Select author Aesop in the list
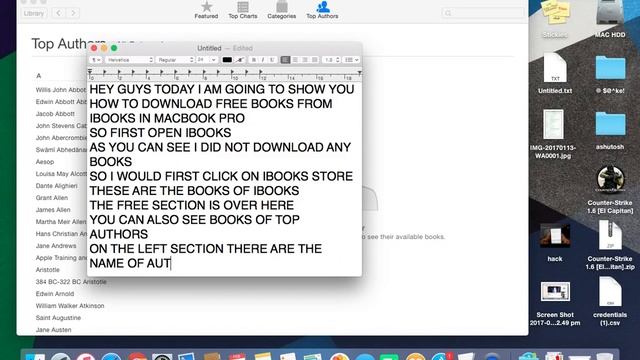This screenshot has width=640, height=360. click(x=45, y=162)
